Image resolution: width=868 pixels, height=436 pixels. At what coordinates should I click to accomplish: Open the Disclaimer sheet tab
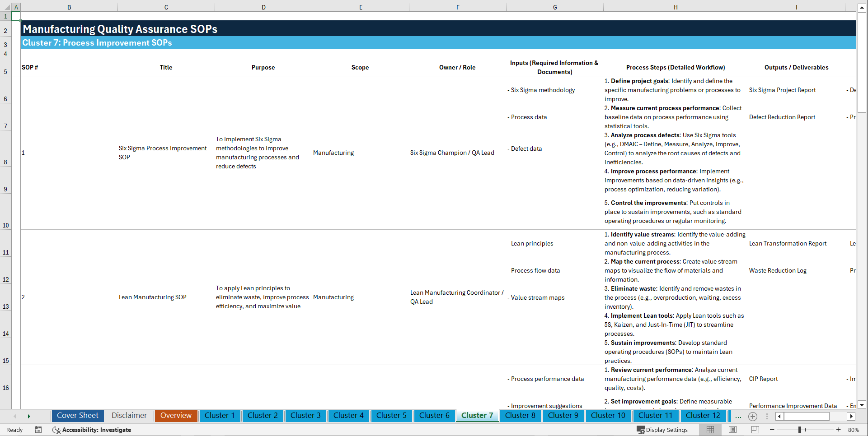[x=129, y=415]
